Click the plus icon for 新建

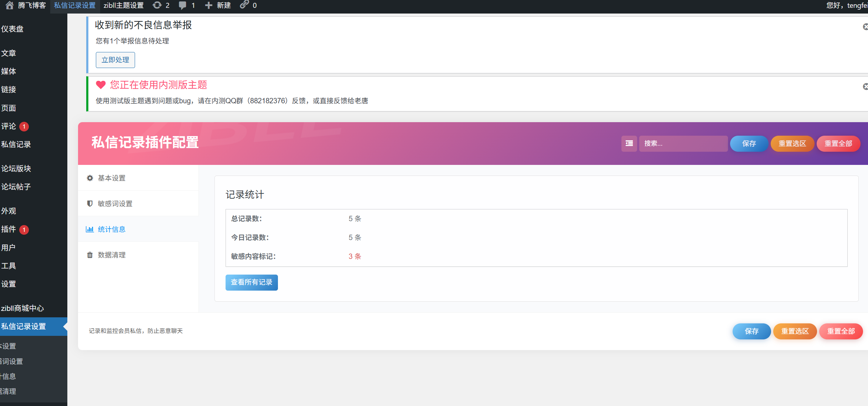[x=209, y=5]
